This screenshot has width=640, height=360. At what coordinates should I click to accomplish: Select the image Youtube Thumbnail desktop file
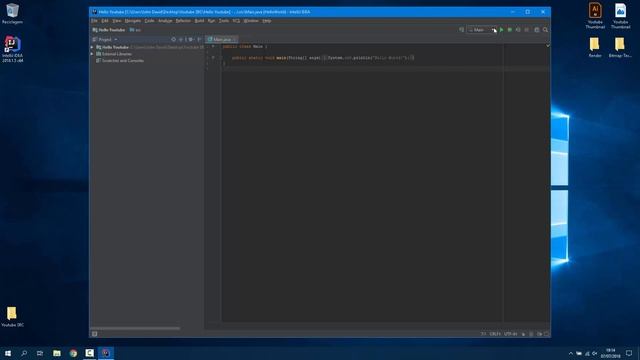coord(620,16)
